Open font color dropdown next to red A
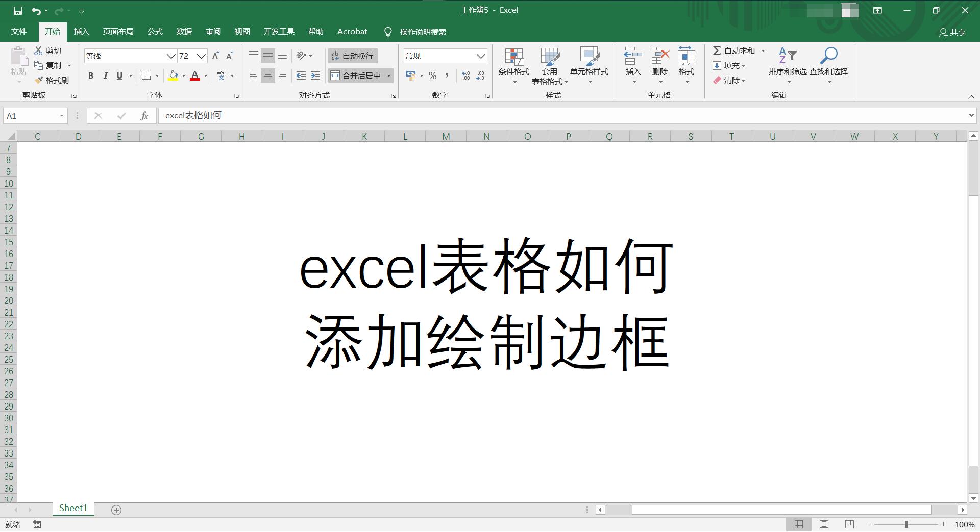 (x=206, y=75)
